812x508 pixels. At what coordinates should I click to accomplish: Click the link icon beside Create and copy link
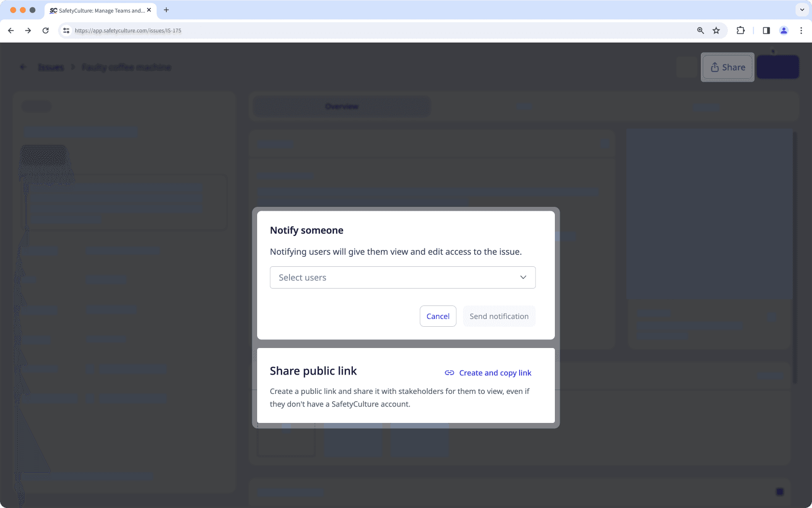tap(449, 373)
